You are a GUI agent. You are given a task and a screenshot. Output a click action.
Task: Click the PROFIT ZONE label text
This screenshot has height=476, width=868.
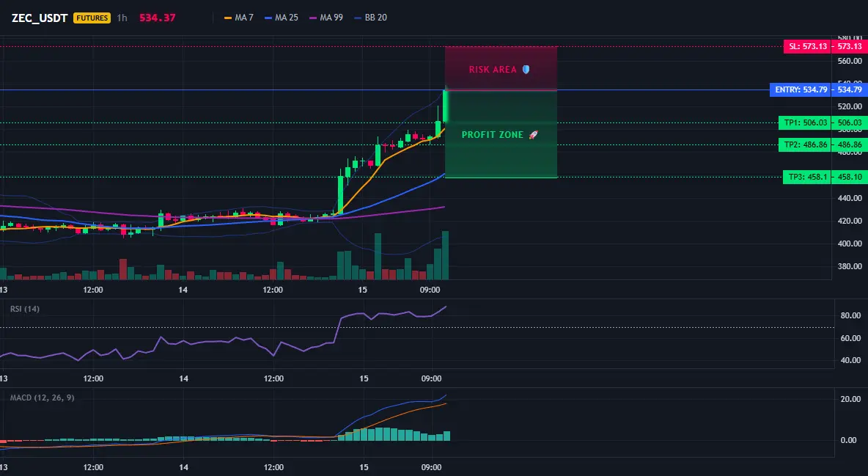tap(492, 135)
